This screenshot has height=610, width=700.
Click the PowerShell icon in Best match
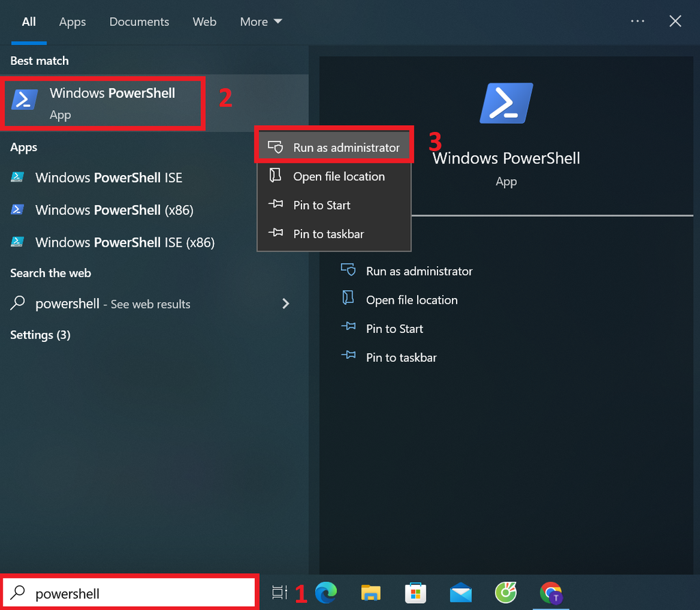click(24, 100)
